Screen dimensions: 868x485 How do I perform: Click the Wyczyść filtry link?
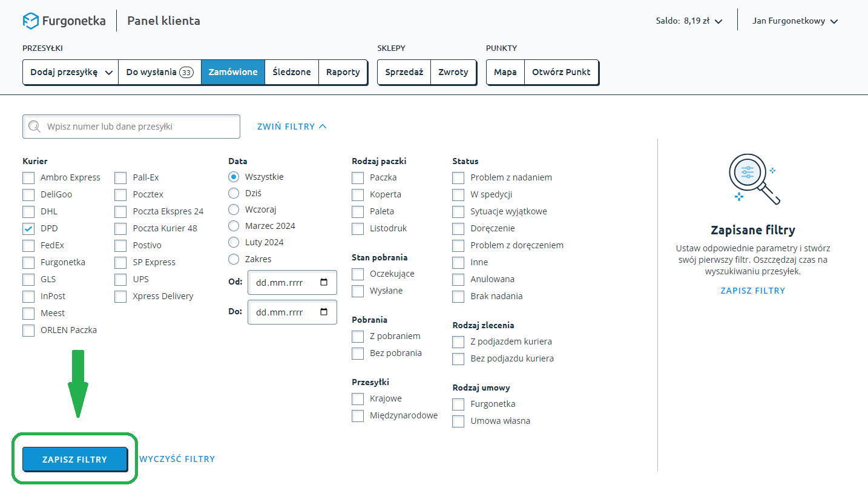click(x=177, y=459)
